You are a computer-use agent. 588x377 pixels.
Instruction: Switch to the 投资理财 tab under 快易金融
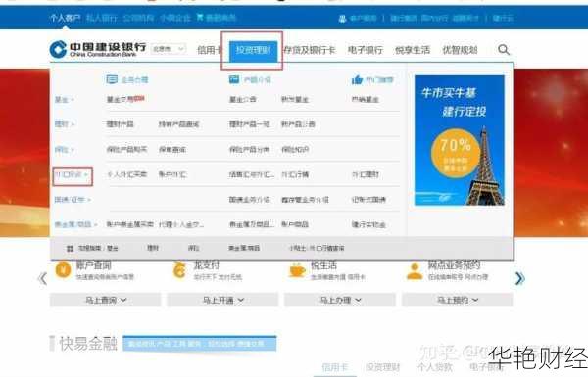[x=382, y=367]
